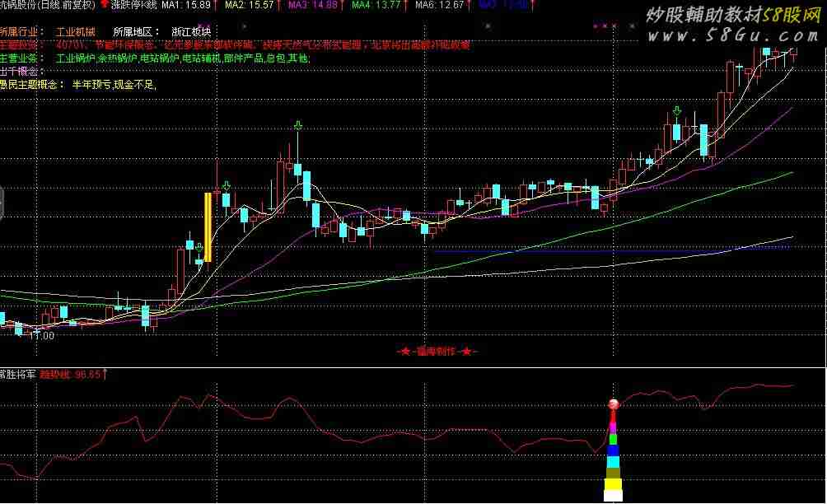Click the tall yellow signal bar on chart
The image size is (827, 504).
click(208, 226)
